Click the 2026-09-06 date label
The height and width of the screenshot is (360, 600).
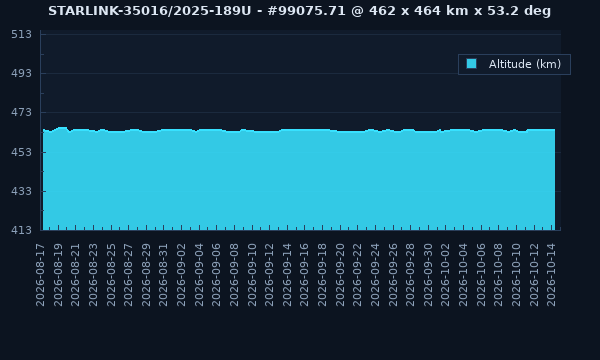[216, 275]
